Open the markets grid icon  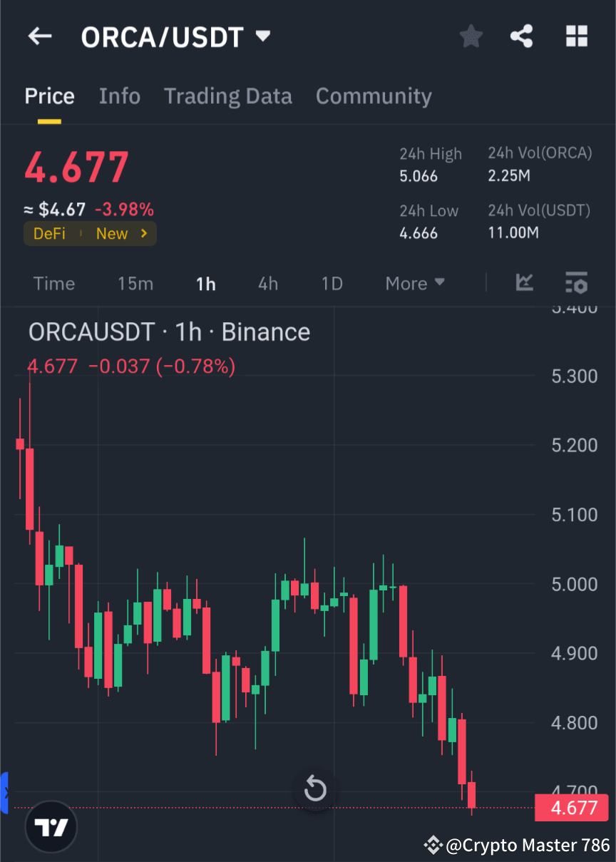pos(576,36)
